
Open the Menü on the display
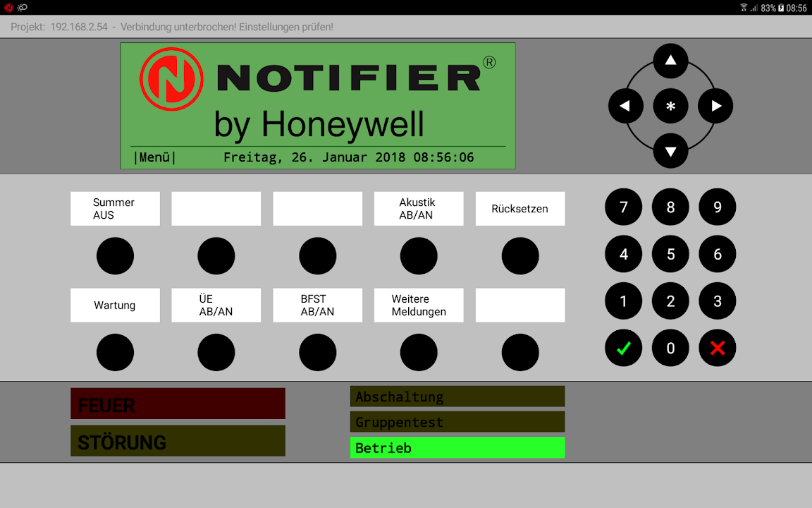154,157
